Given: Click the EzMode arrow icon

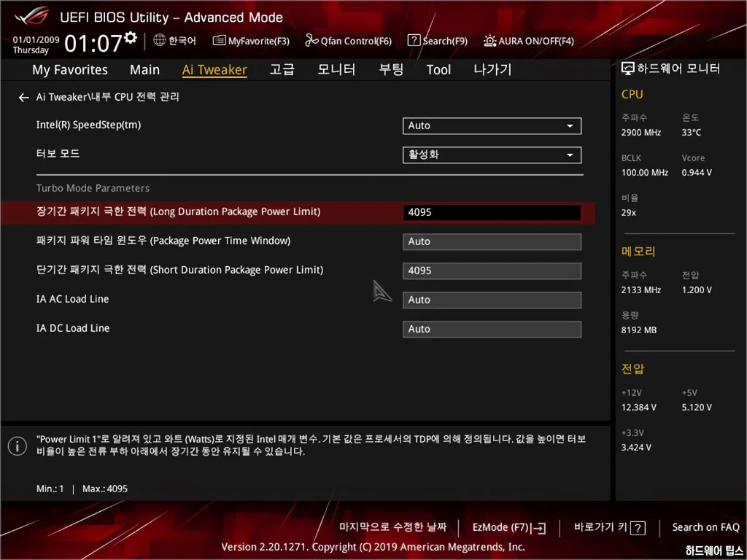Looking at the screenshot, I should click(x=538, y=528).
